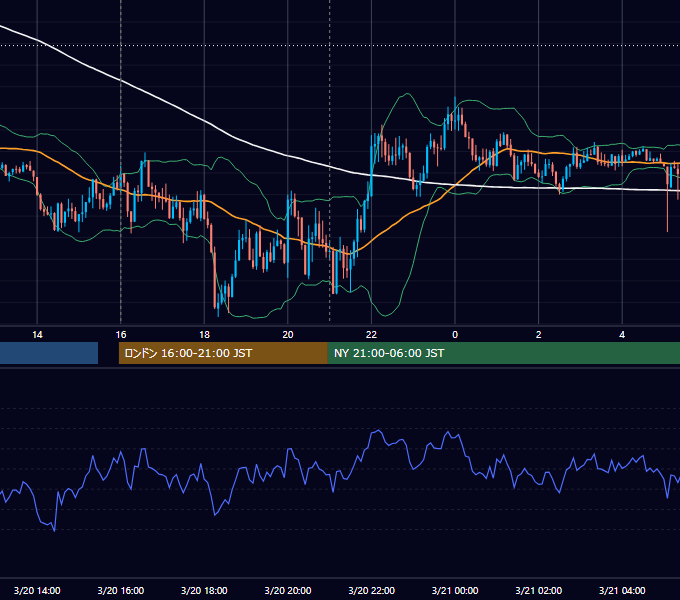Click the unlabeled blue session bar

point(49,353)
